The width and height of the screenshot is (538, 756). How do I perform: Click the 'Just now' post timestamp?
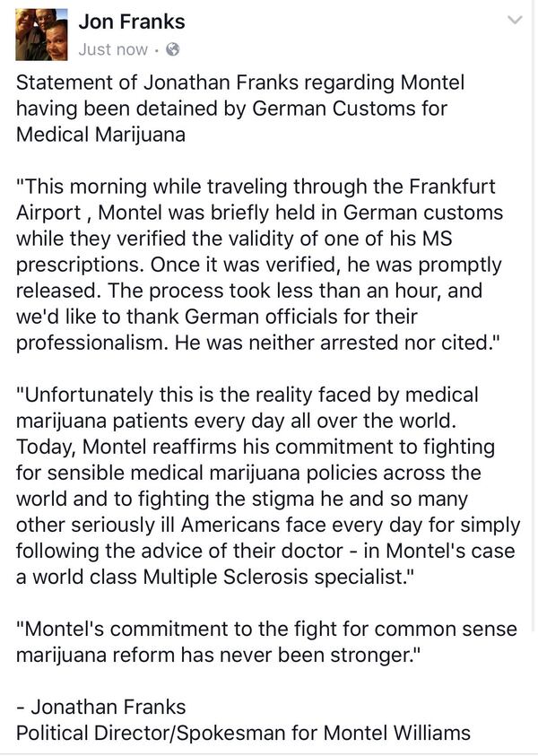(x=113, y=49)
